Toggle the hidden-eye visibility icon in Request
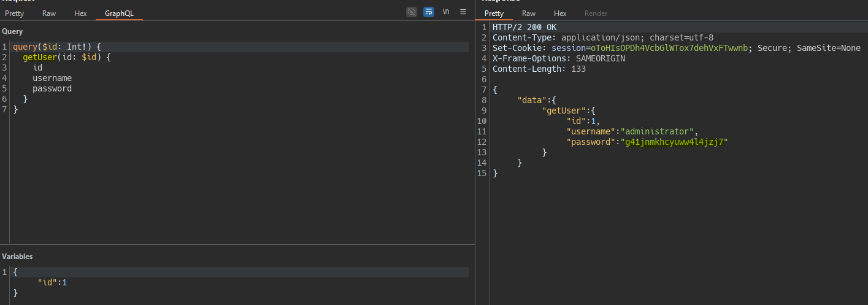This screenshot has width=868, height=305. pos(412,12)
